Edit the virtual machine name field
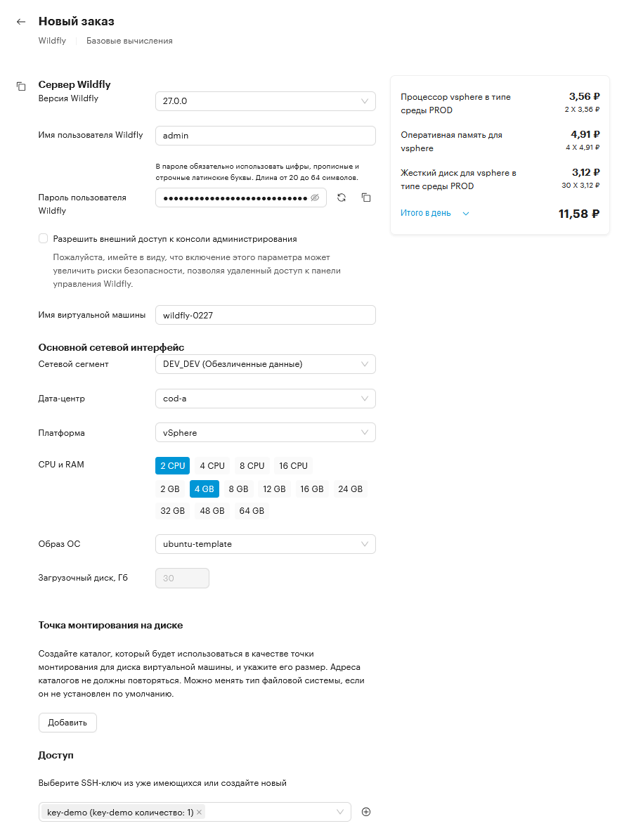Screen dimensions: 636x840 [x=265, y=315]
